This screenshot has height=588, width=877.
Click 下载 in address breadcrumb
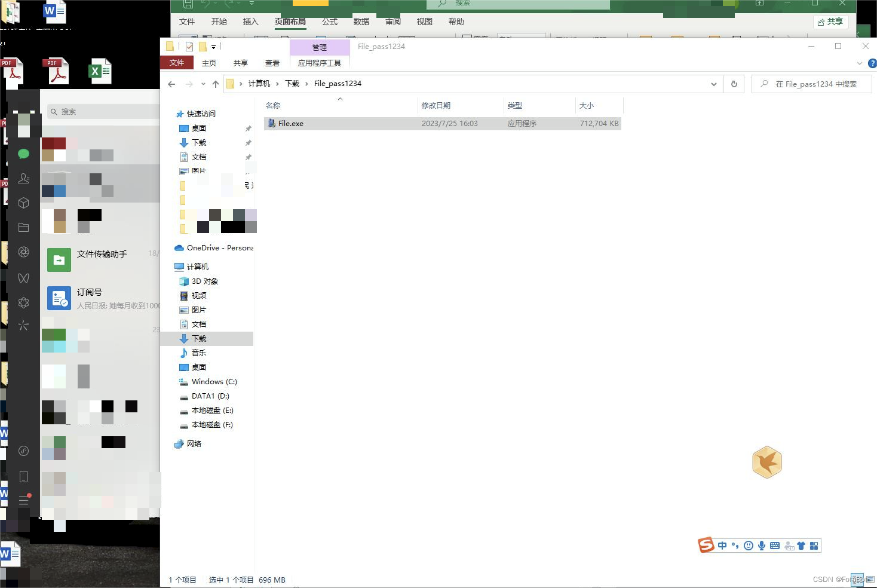pyautogui.click(x=292, y=84)
